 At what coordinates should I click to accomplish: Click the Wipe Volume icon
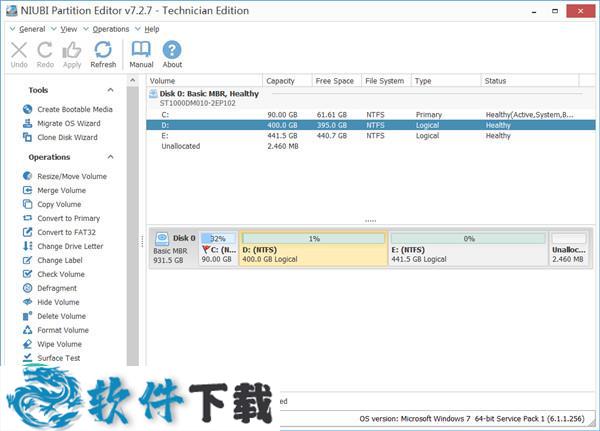(28, 344)
